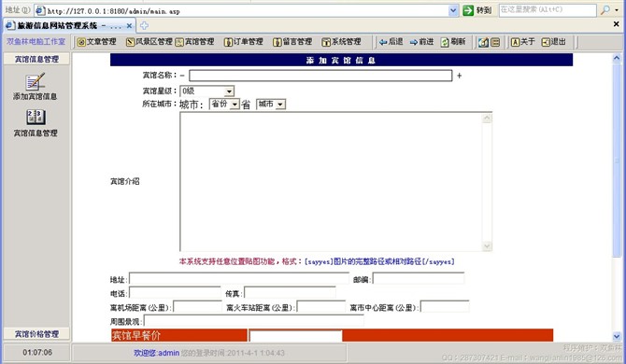The image size is (626, 364).
Task: Open 订单管理 order management menu
Action: (244, 41)
